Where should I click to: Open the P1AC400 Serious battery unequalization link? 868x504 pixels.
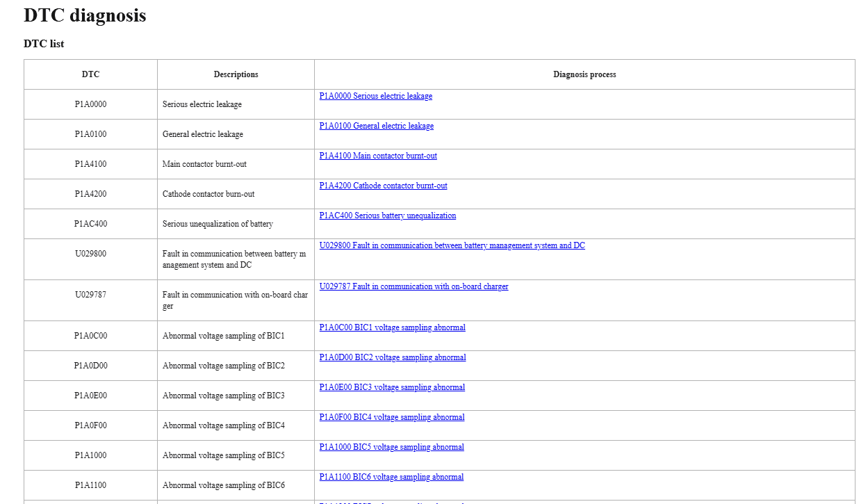387,216
